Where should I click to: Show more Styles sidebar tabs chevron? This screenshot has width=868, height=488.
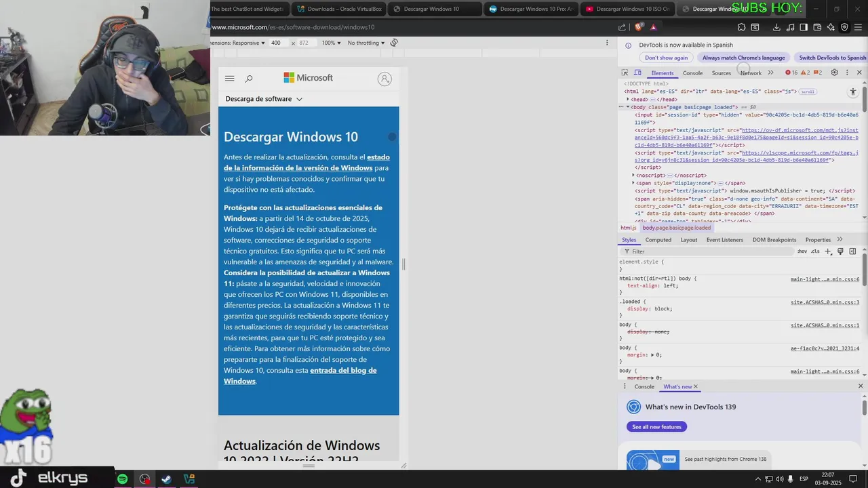tap(840, 239)
